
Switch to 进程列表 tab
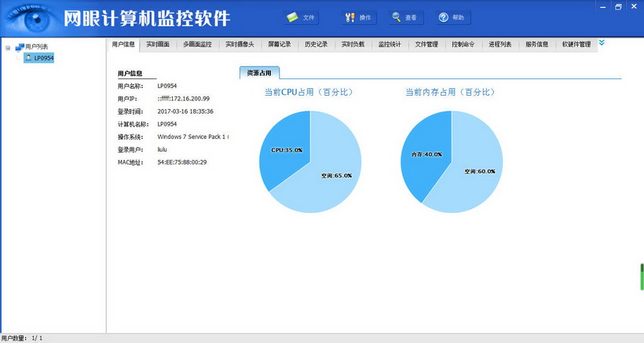coord(500,44)
